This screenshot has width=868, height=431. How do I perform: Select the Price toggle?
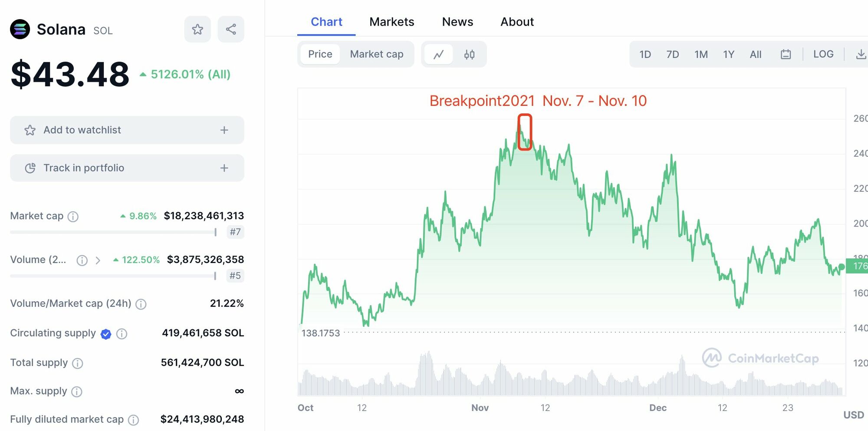[320, 54]
